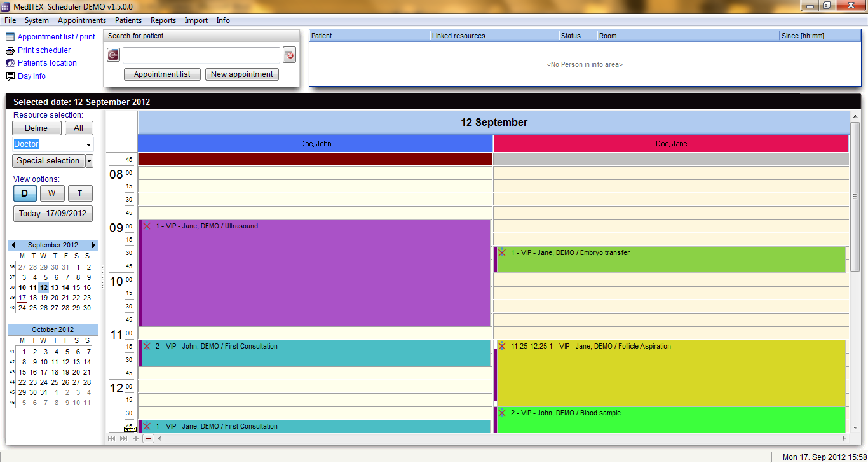Screen dimensions: 868x463
Task: Click the clear search red X icon
Action: [x=290, y=55]
